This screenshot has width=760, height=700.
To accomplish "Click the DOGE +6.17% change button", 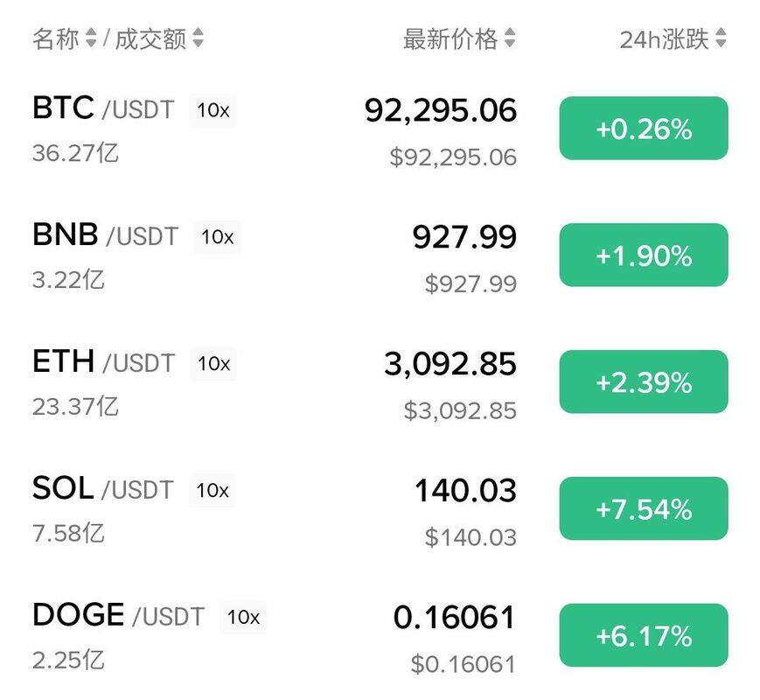I will coord(644,635).
